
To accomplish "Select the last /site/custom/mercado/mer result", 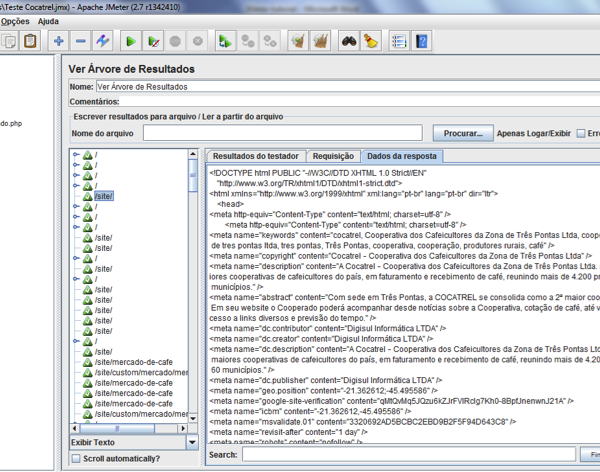I will coord(141,414).
